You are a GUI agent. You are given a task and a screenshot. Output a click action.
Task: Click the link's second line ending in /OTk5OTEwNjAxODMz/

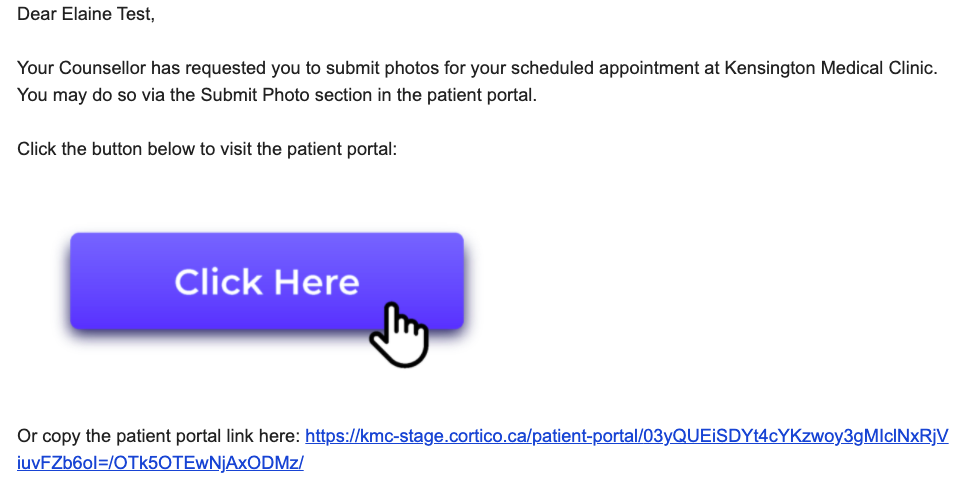pyautogui.click(x=160, y=463)
